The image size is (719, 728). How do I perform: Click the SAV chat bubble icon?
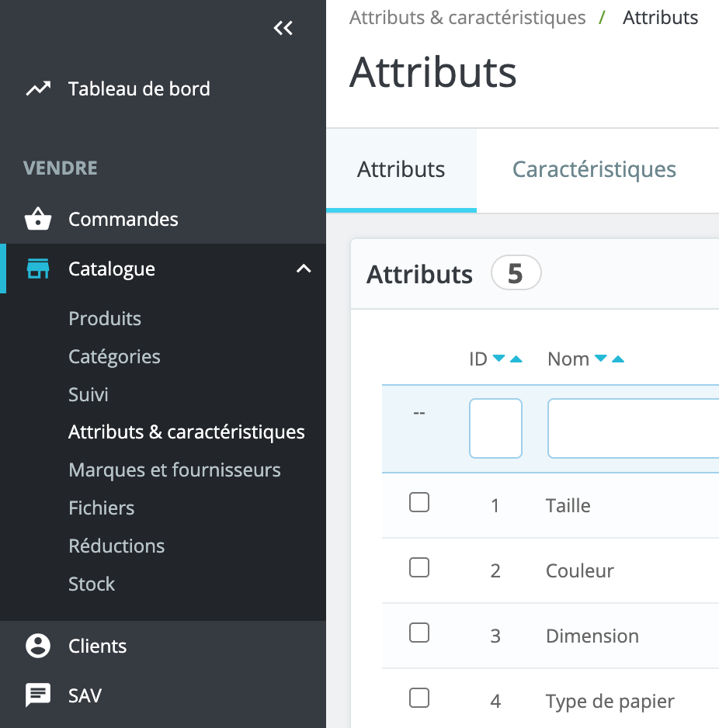pyautogui.click(x=38, y=695)
